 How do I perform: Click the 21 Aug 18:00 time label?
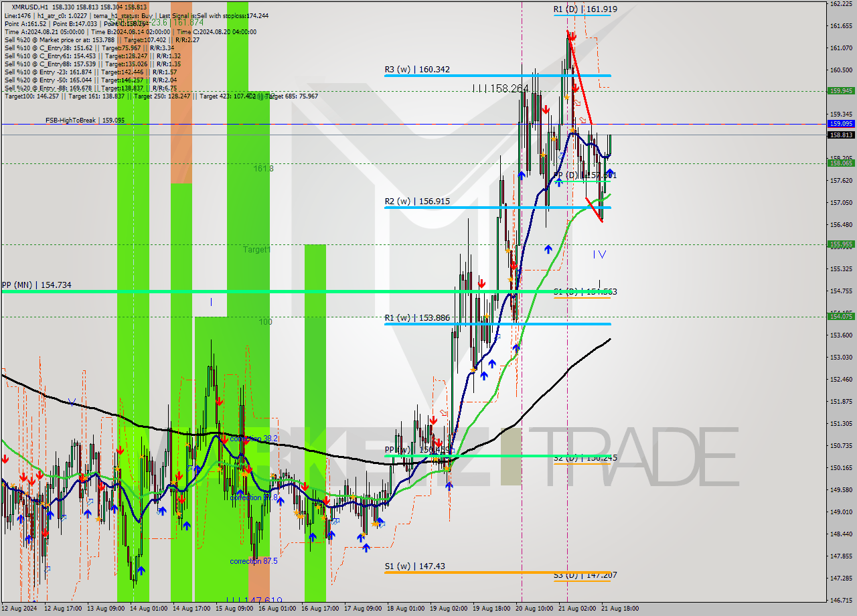coord(620,609)
